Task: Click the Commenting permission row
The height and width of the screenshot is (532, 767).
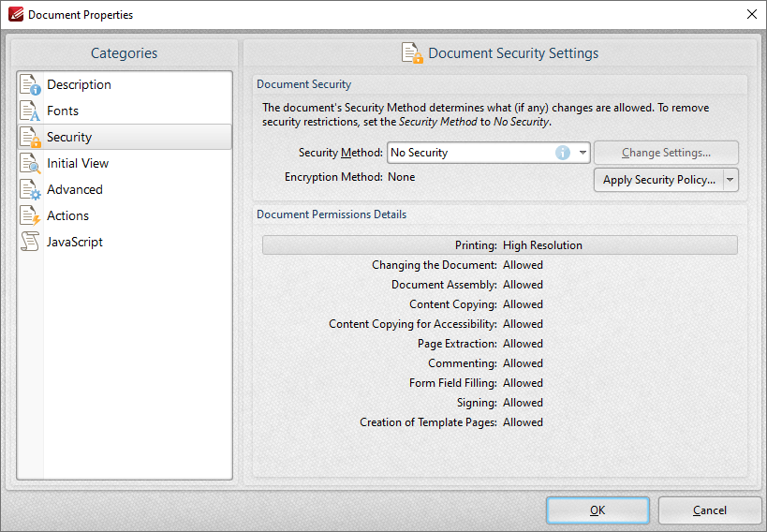Action: tap(500, 363)
